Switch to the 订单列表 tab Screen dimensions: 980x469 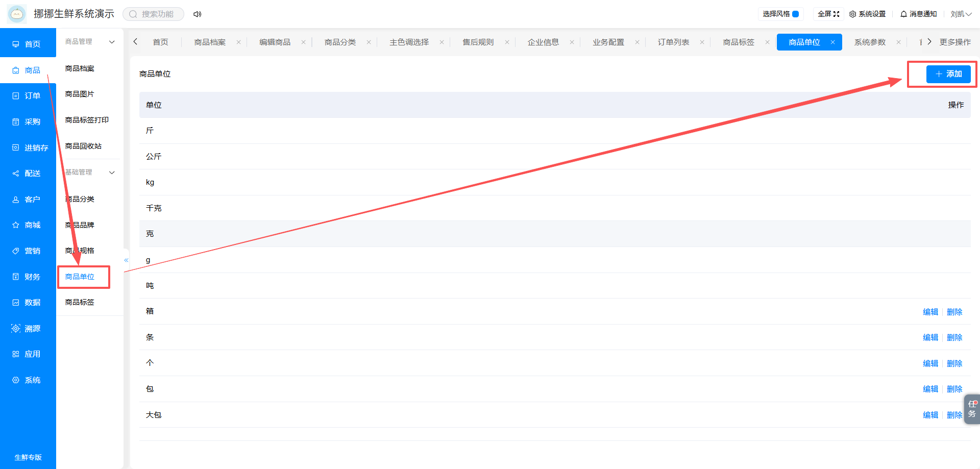(x=673, y=42)
